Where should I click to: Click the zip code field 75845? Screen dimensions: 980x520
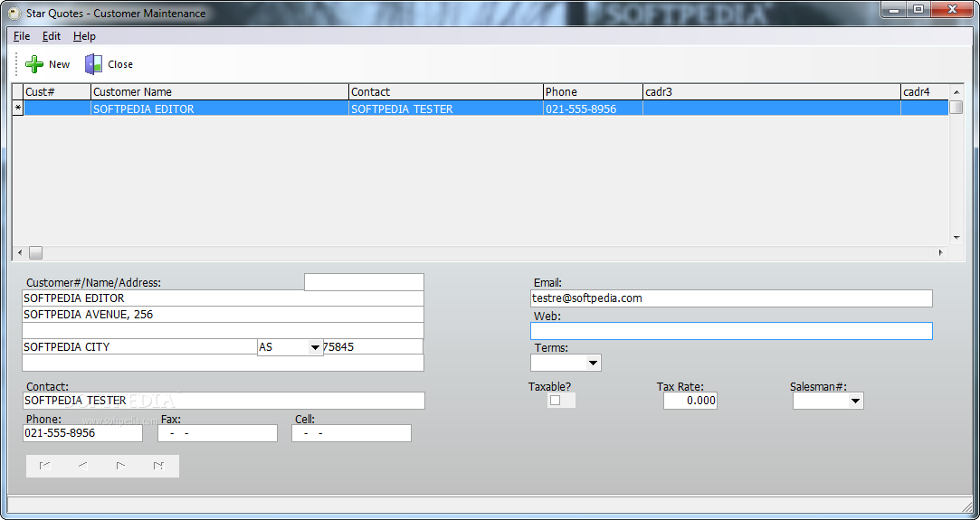(x=373, y=347)
